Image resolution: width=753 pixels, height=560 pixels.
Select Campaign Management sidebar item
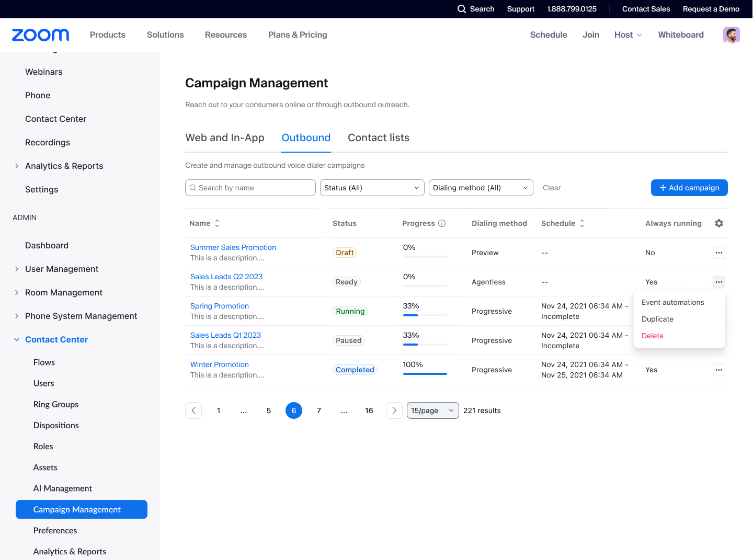point(82,509)
